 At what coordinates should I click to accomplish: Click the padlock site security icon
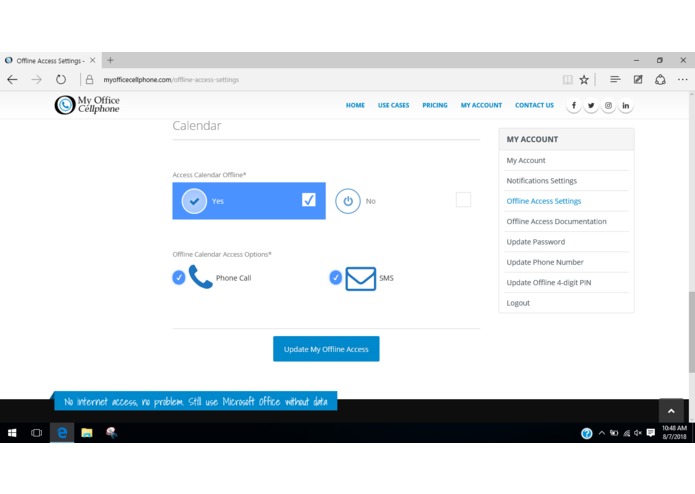pos(90,80)
